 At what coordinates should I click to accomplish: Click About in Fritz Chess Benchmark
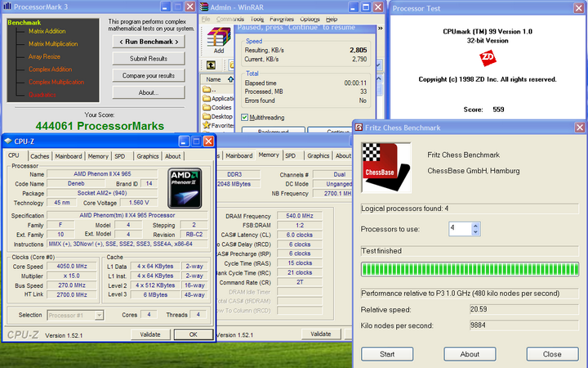(x=470, y=354)
